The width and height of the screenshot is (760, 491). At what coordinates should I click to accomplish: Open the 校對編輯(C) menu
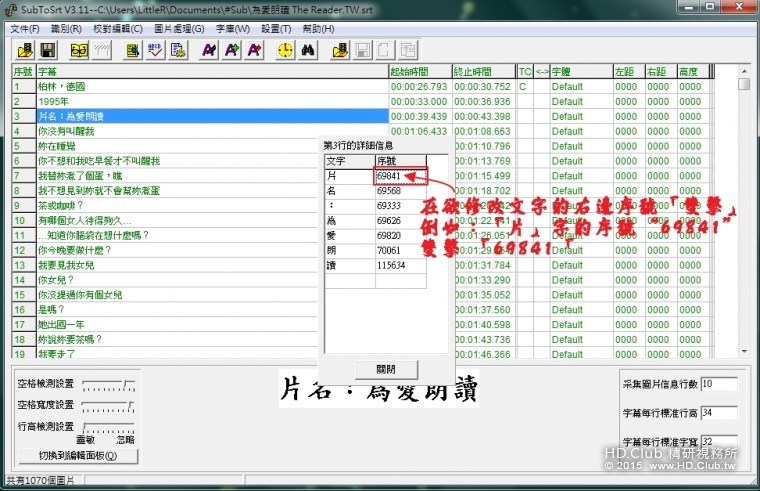[x=118, y=29]
